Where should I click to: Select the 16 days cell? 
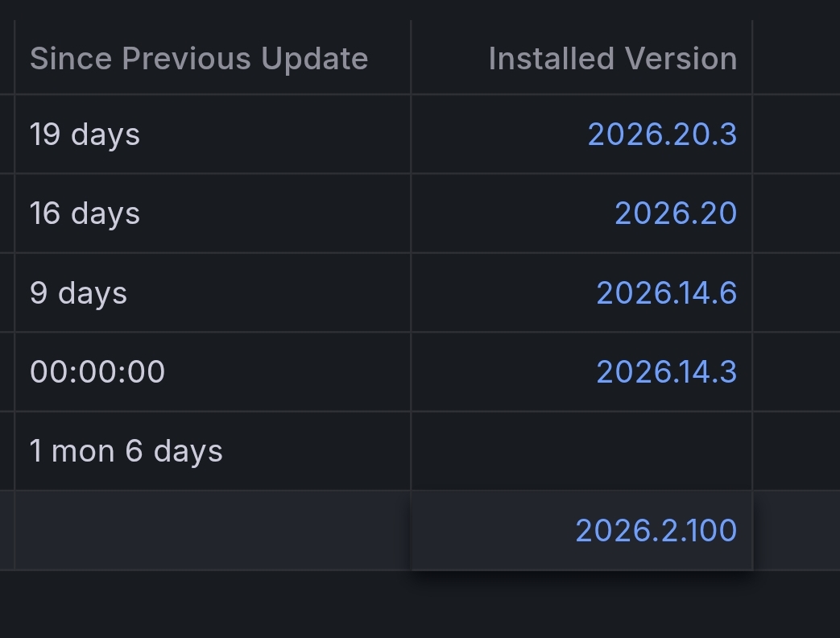pyautogui.click(x=213, y=213)
